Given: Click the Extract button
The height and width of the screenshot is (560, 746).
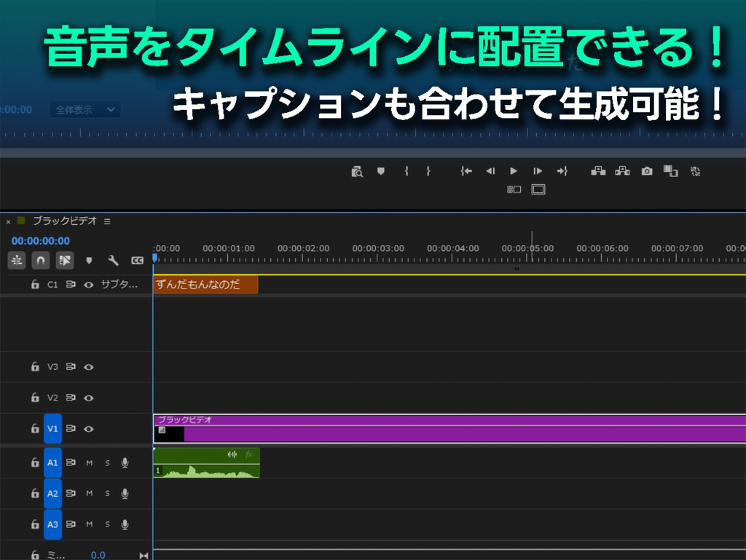Looking at the screenshot, I should tap(622, 171).
